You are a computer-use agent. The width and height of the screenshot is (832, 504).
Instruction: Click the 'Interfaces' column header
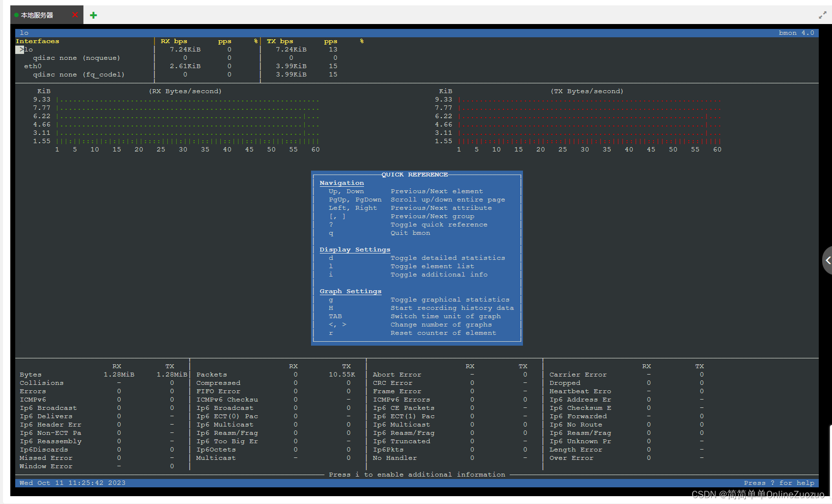37,41
